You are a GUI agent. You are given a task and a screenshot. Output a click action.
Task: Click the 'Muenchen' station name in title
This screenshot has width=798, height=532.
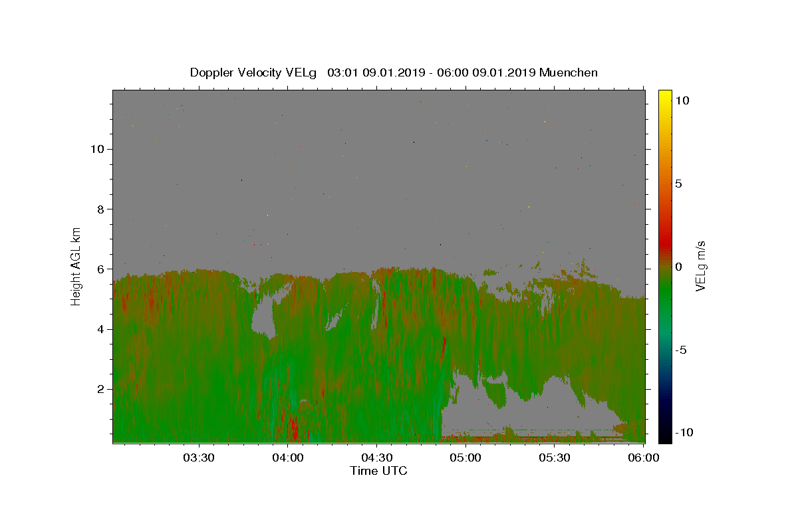(569, 72)
